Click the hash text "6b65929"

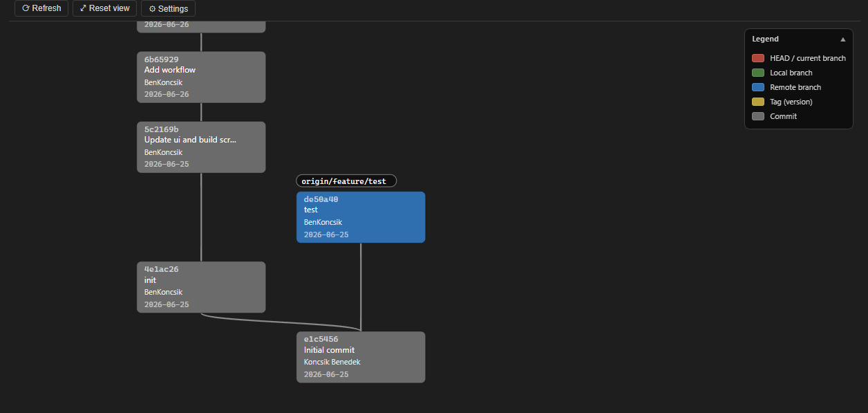(x=161, y=59)
